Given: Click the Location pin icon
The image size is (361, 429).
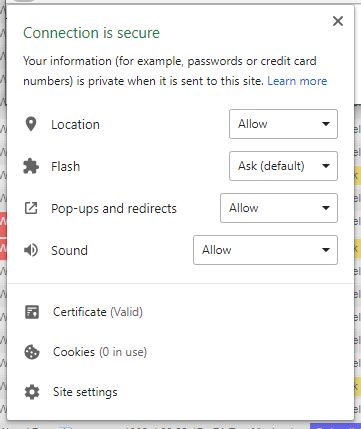Looking at the screenshot, I should [31, 124].
